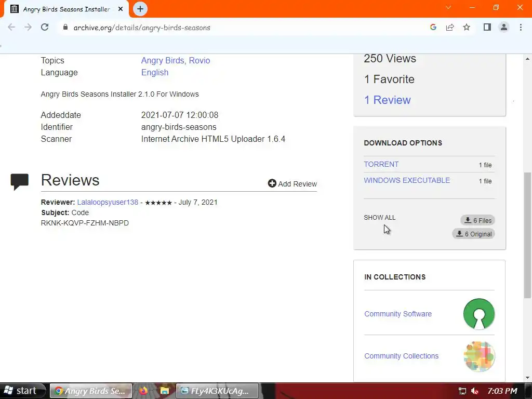The width and height of the screenshot is (532, 399).
Task: Bookmark this page with the star icon
Action: click(x=467, y=28)
